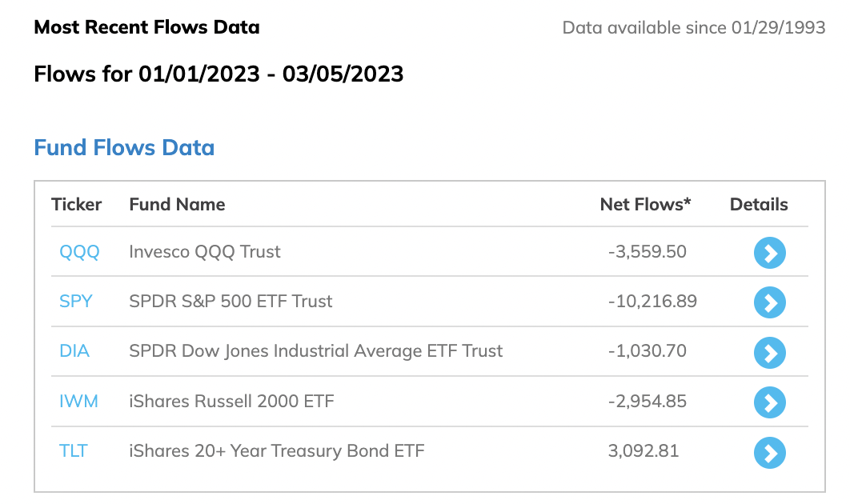Select SPDR S&P 500 ETF Trust name
The width and height of the screenshot is (850, 504).
231,302
